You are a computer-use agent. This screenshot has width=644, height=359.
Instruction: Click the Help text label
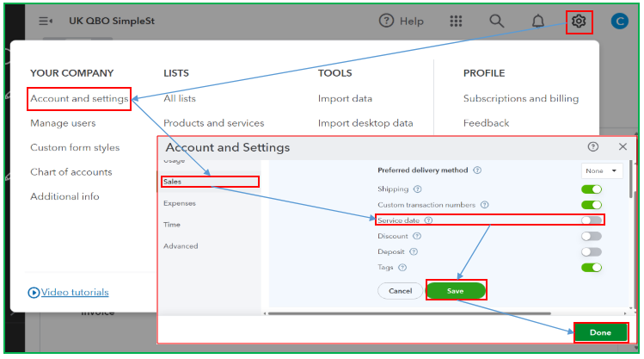click(412, 21)
